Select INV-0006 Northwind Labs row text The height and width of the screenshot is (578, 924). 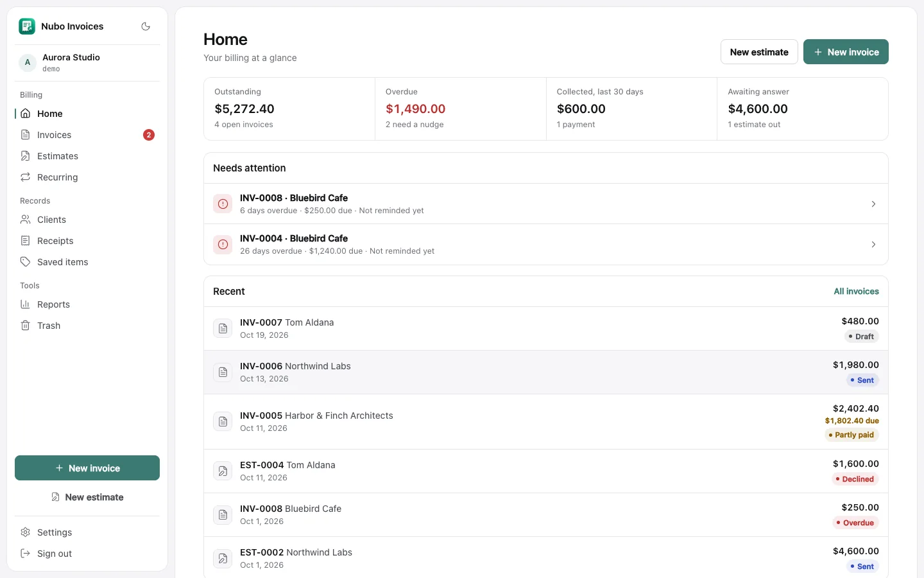point(295,367)
